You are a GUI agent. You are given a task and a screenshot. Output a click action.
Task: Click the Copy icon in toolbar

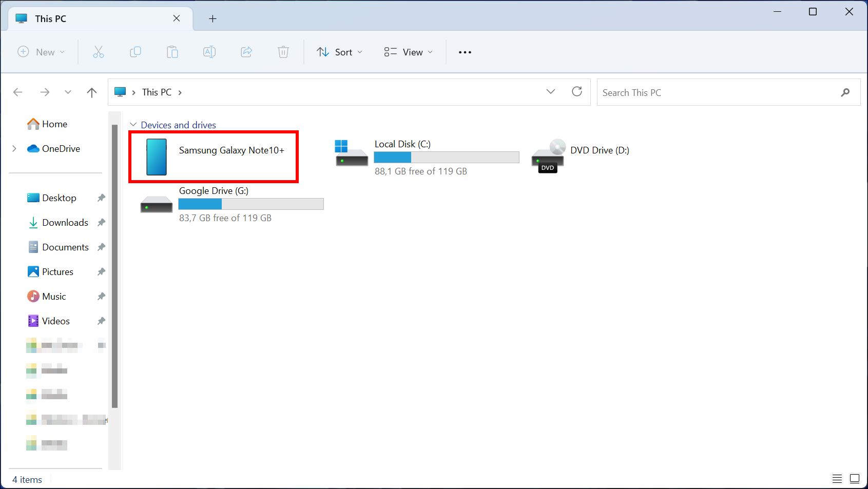pos(136,52)
